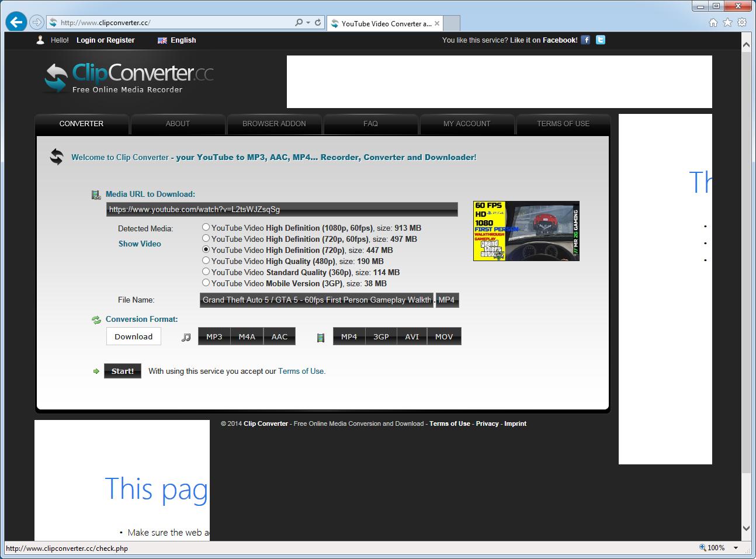Screen dimensions: 756x559
Task: Open the footer Imprint link
Action: 515,423
